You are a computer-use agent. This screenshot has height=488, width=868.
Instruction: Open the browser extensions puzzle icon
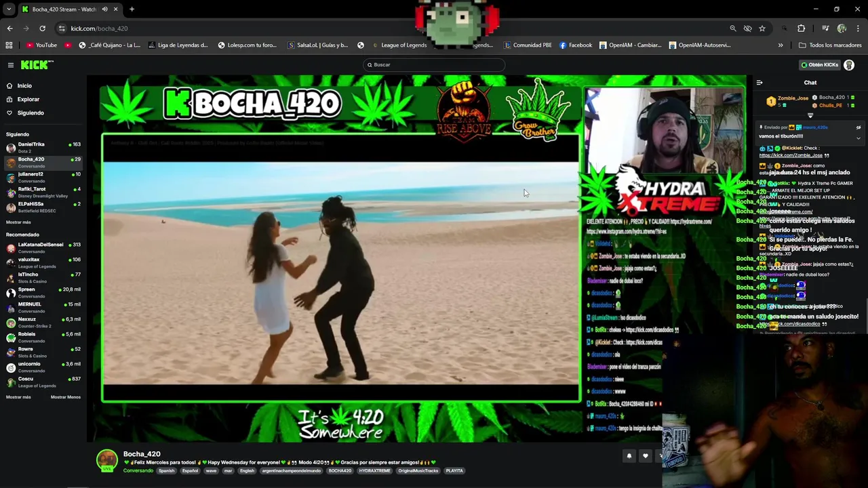coord(802,28)
